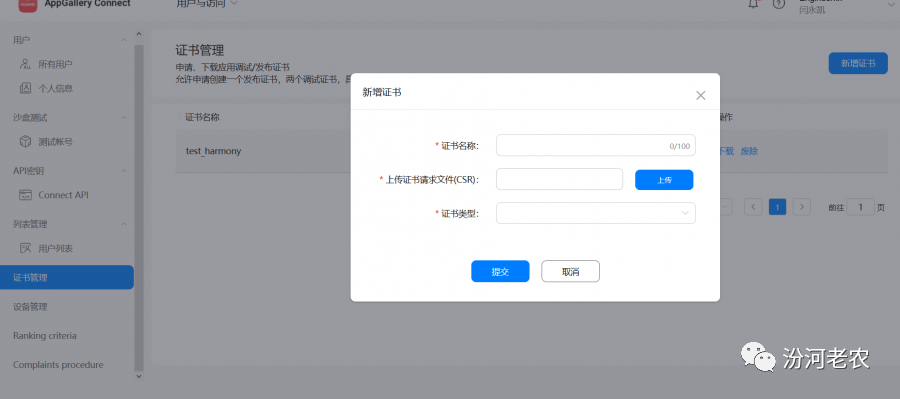Collapse the 列表管理 sidebar section

pyautogui.click(x=124, y=224)
